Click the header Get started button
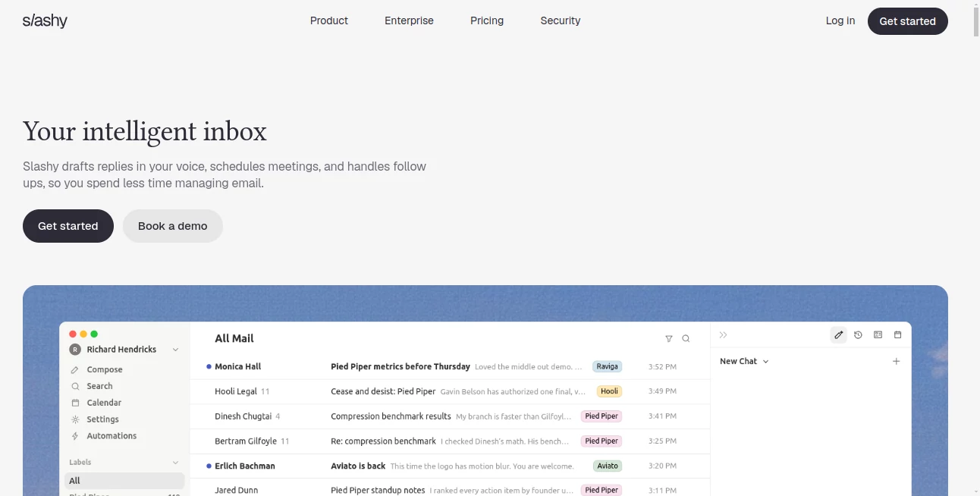Image resolution: width=980 pixels, height=496 pixels. click(x=907, y=21)
